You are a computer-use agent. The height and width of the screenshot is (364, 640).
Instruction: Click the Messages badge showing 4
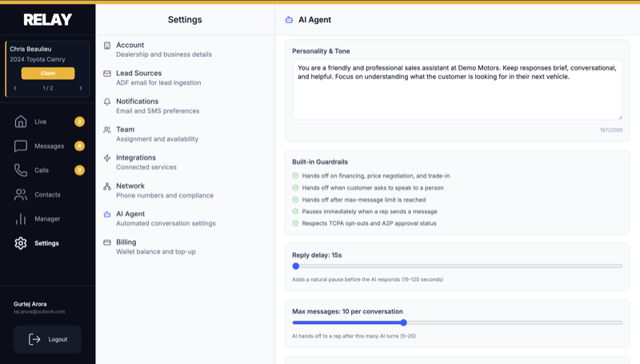point(79,146)
